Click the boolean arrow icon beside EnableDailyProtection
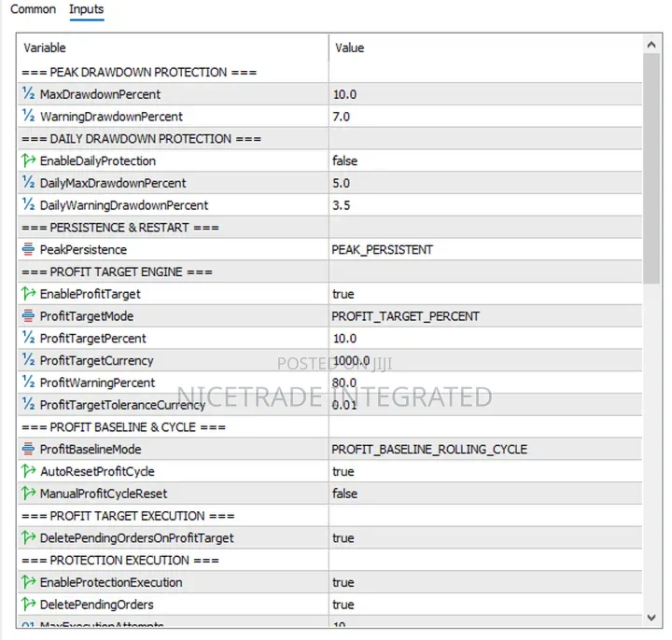This screenshot has height=640, width=672. tap(28, 160)
